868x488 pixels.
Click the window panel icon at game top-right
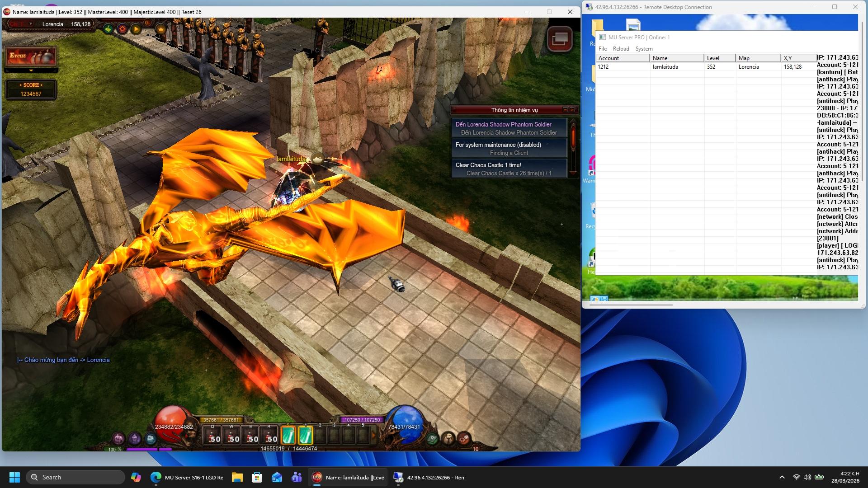(x=560, y=39)
